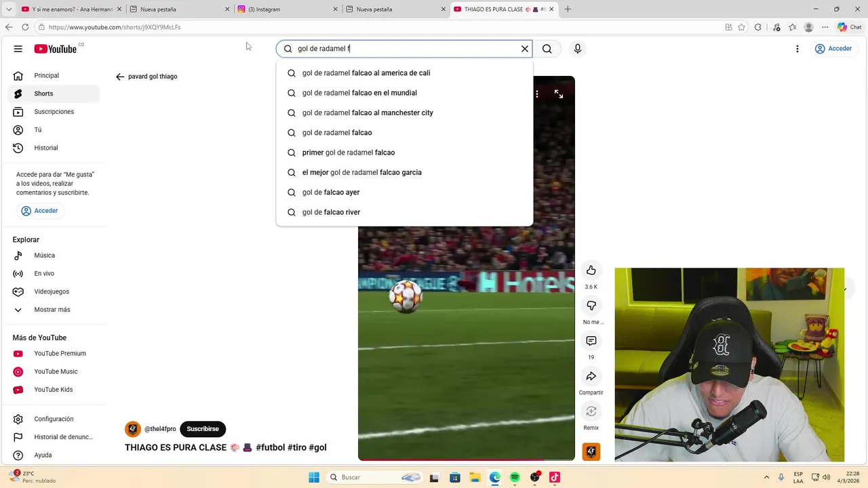Reload the page
Viewport: 868px width, 488px height.
25,27
